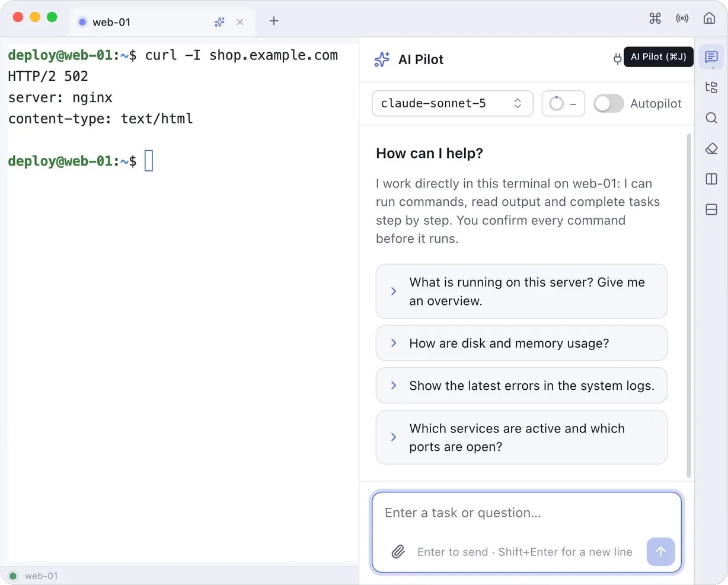Viewport: 728px width, 585px height.
Task: Open the file tree sidebar icon
Action: [x=711, y=87]
